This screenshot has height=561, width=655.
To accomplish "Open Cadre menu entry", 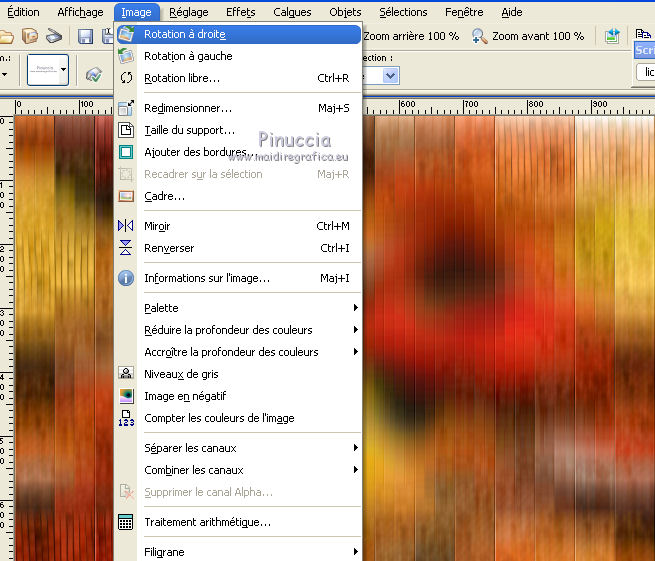I will [239, 196].
